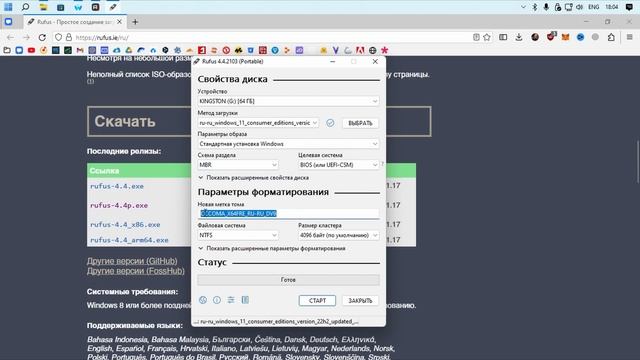
Task: Open the Метод загрузки ISO dropdown
Action: [x=258, y=122]
